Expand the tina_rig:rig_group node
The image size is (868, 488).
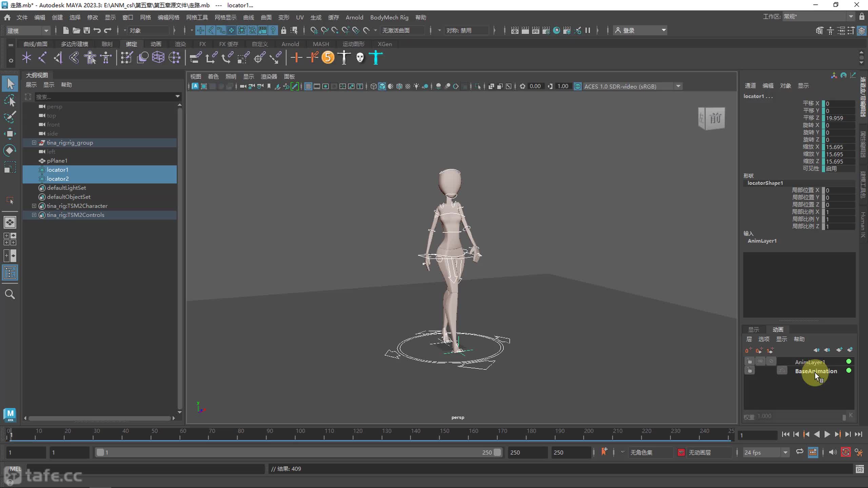34,143
